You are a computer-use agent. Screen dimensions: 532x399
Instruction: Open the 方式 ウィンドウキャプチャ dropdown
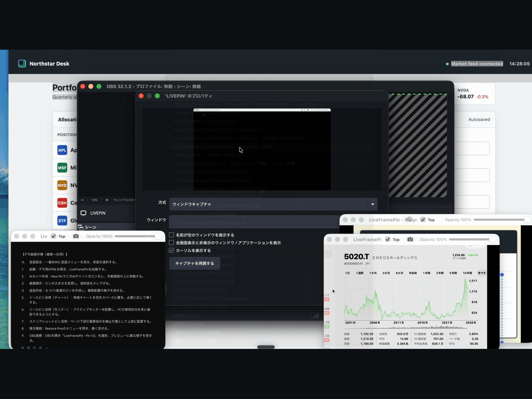point(273,204)
